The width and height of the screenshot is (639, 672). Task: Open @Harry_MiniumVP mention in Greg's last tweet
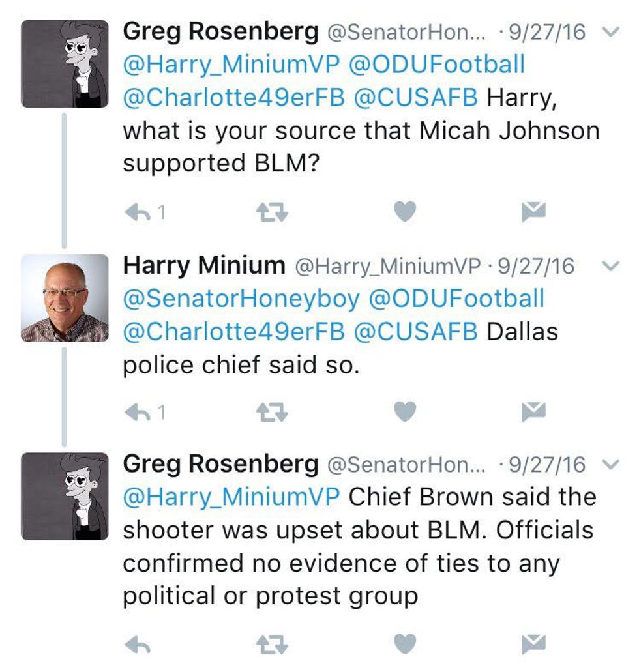pos(231,497)
